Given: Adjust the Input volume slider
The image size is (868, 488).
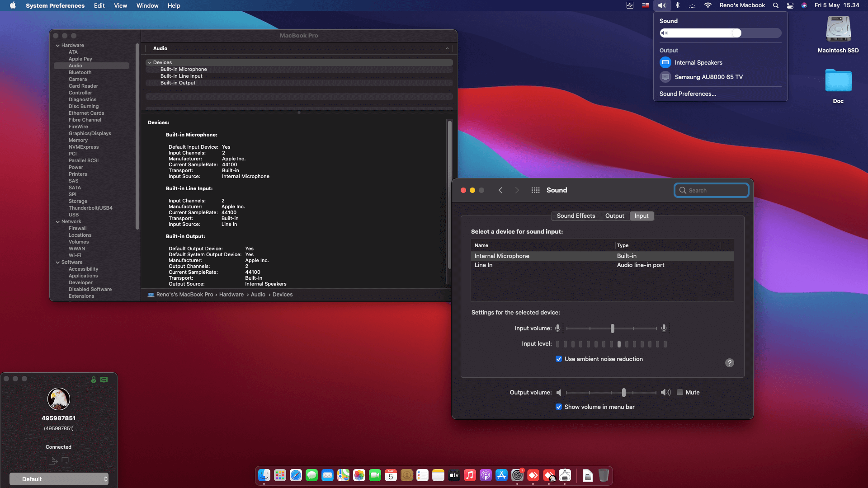Looking at the screenshot, I should click(x=613, y=328).
